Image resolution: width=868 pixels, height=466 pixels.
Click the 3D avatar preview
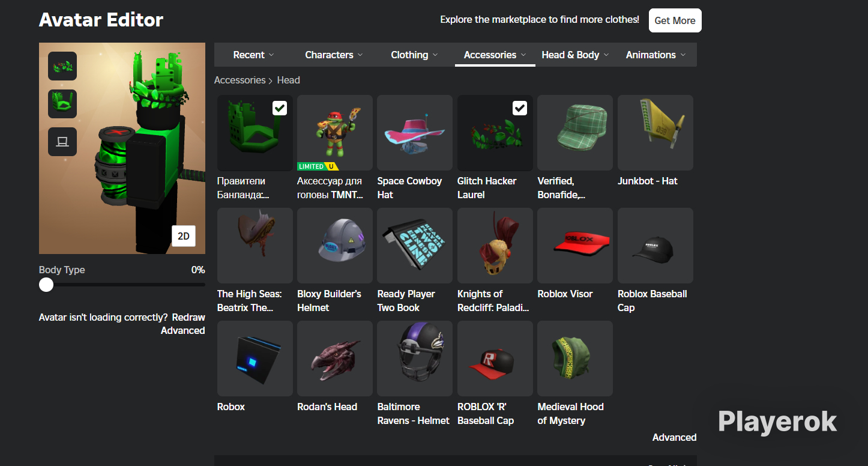pos(122,148)
